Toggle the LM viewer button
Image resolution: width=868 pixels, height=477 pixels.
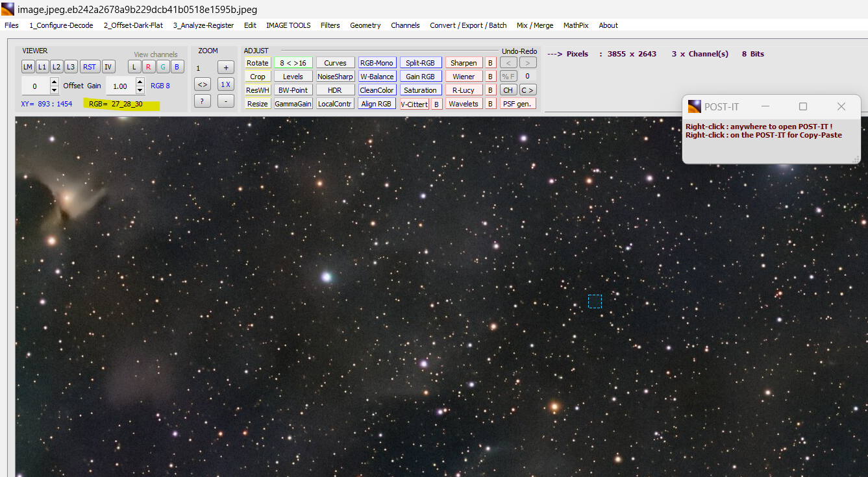coord(28,67)
